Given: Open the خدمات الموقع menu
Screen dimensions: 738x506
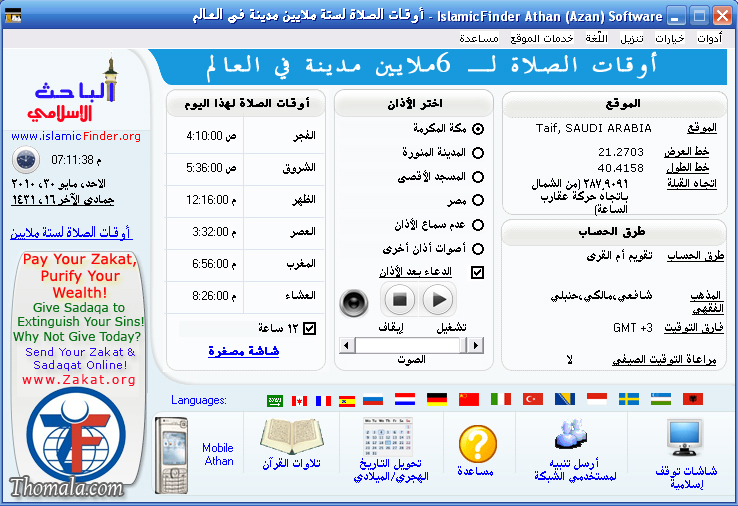Looking at the screenshot, I should [542, 38].
